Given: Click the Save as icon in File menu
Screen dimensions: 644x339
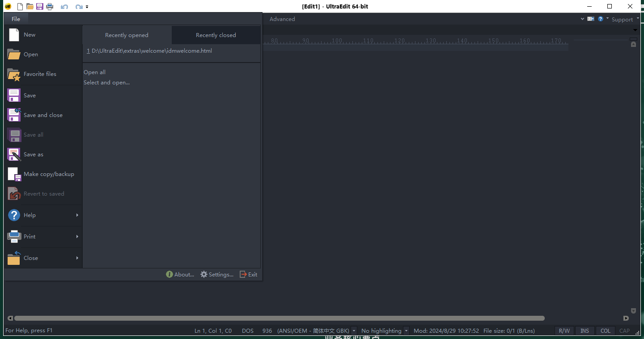Looking at the screenshot, I should pos(14,154).
